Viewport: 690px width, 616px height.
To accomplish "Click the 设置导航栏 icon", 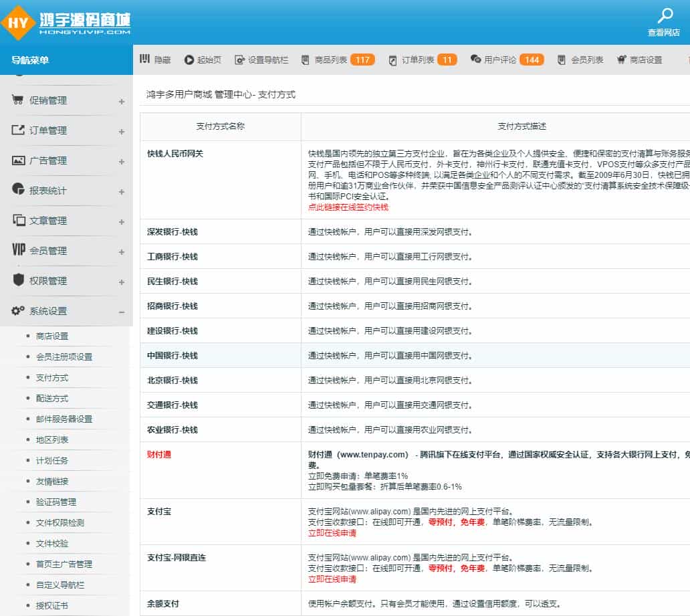I will [239, 60].
